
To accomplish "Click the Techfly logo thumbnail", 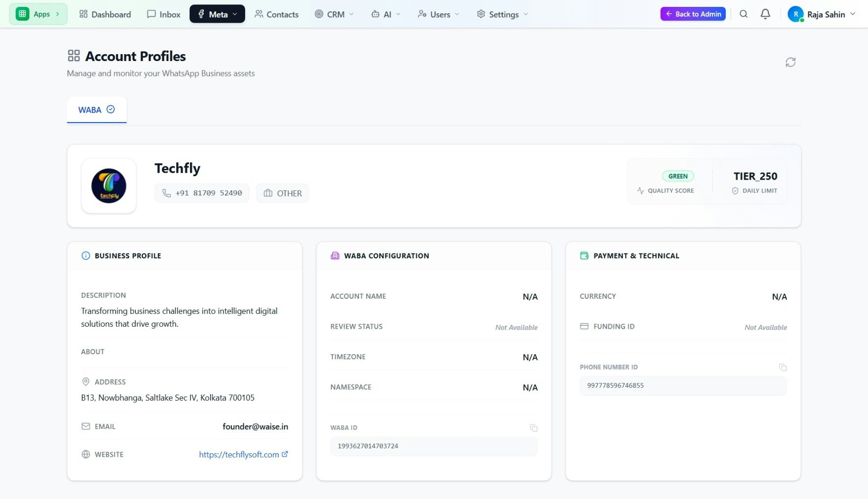I will pyautogui.click(x=109, y=186).
